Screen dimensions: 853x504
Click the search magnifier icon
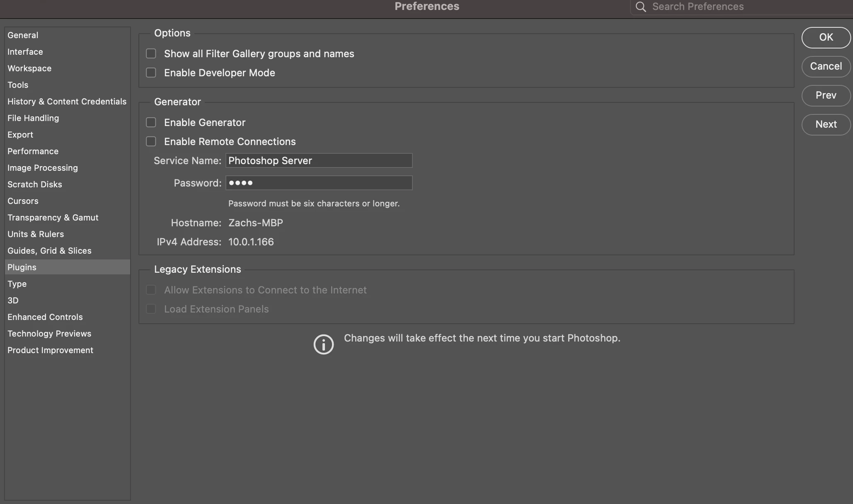pos(641,7)
